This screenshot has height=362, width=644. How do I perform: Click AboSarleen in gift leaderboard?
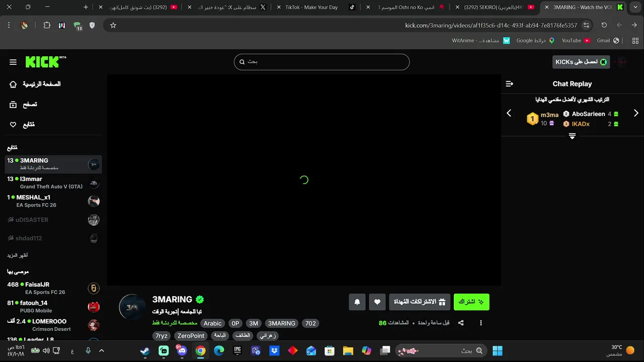point(588,114)
